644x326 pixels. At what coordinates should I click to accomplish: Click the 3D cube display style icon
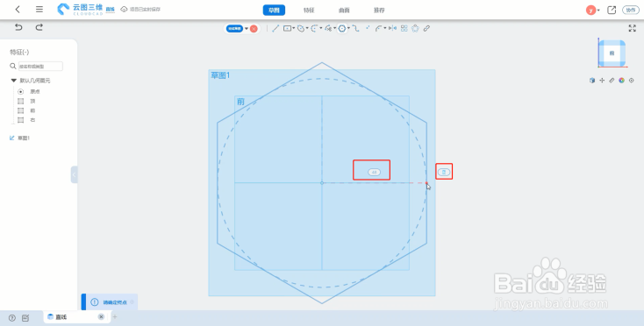[592, 81]
